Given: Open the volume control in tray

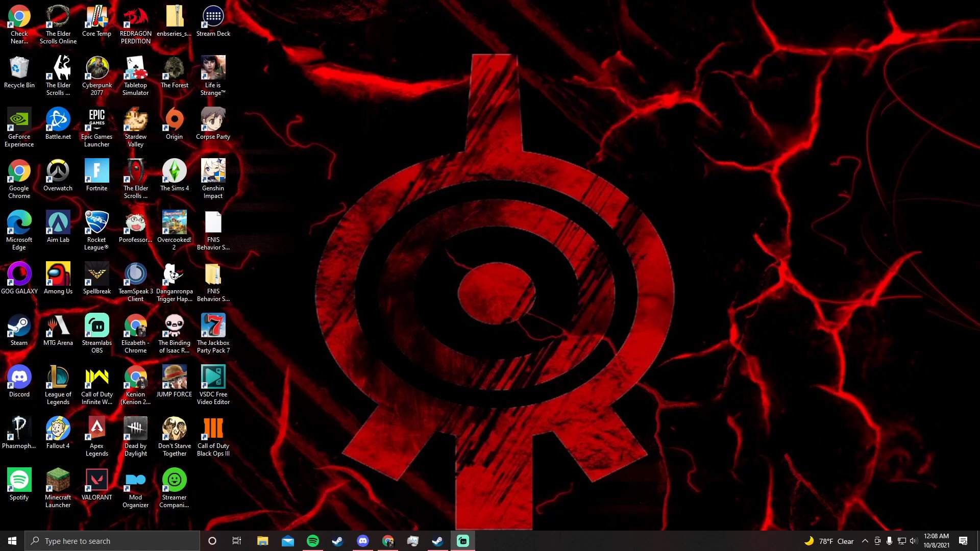Looking at the screenshot, I should click(x=914, y=541).
